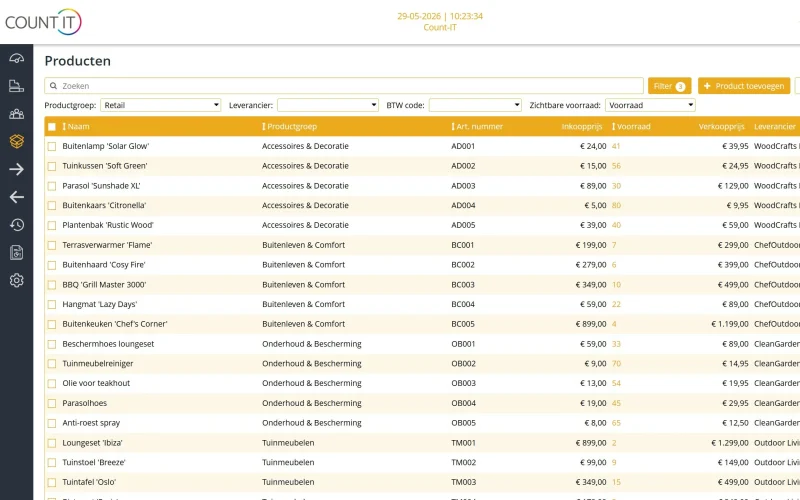Open the people group icon in sidebar
The image size is (800, 500).
16,114
